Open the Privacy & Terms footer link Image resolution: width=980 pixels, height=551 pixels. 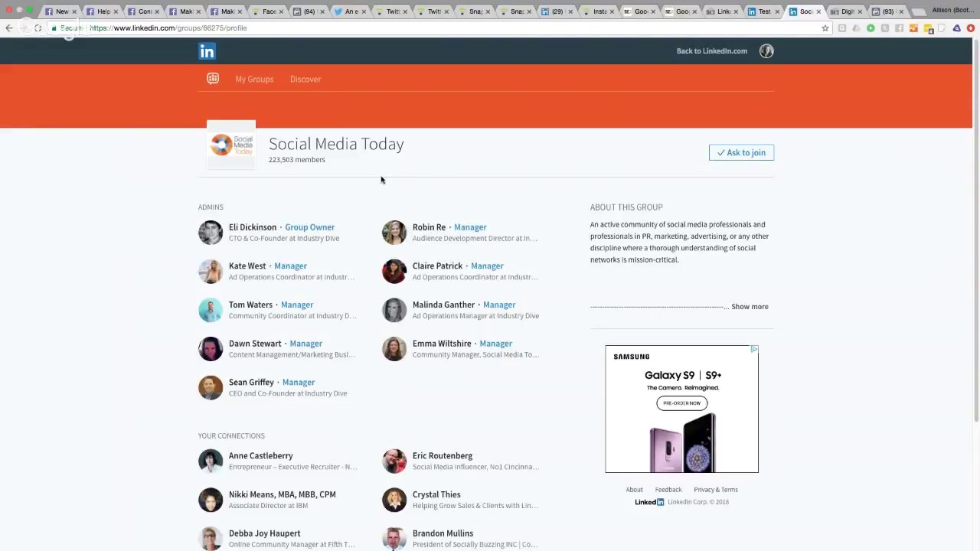[716, 490]
